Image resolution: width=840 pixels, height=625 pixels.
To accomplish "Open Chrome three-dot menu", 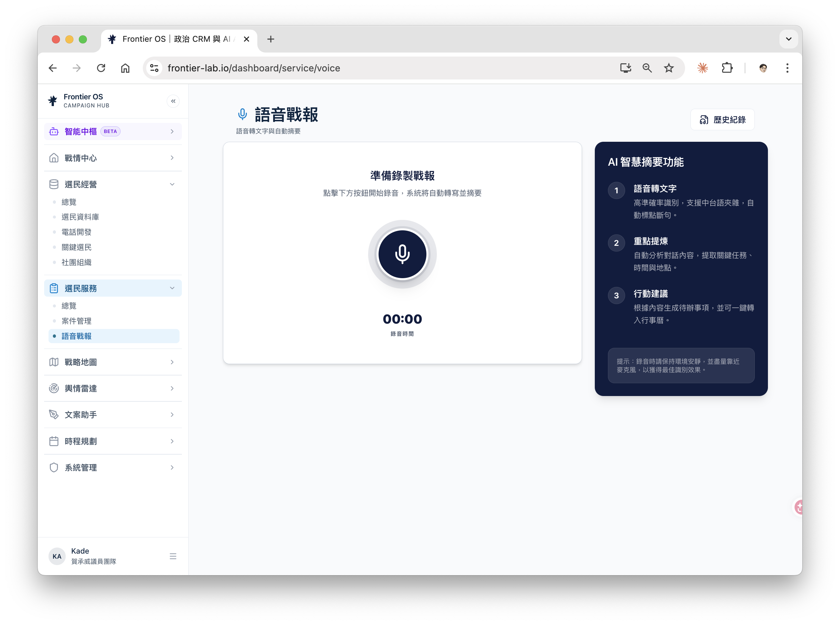I will (787, 68).
